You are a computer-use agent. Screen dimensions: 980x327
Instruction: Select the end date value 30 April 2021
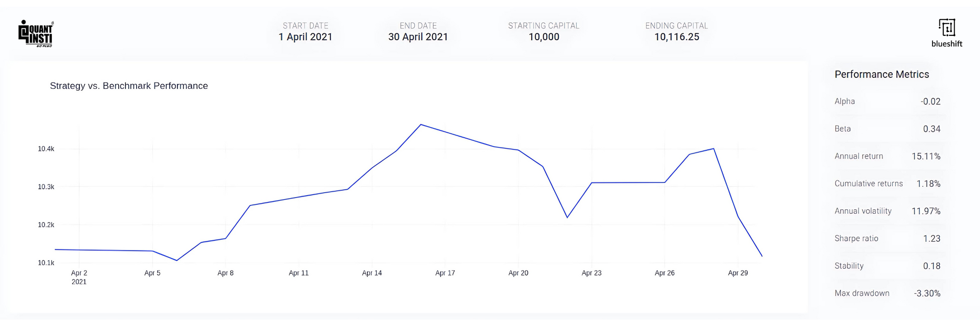(418, 37)
